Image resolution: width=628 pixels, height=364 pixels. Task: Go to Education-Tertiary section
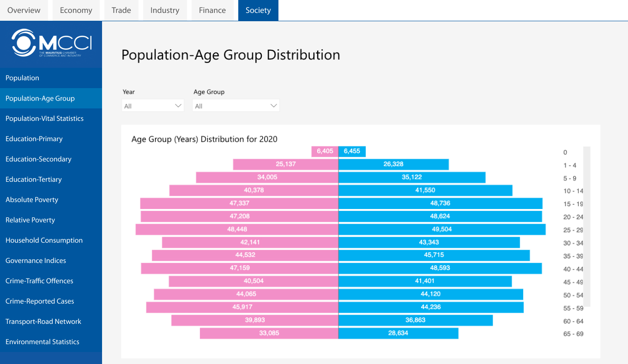tap(33, 179)
